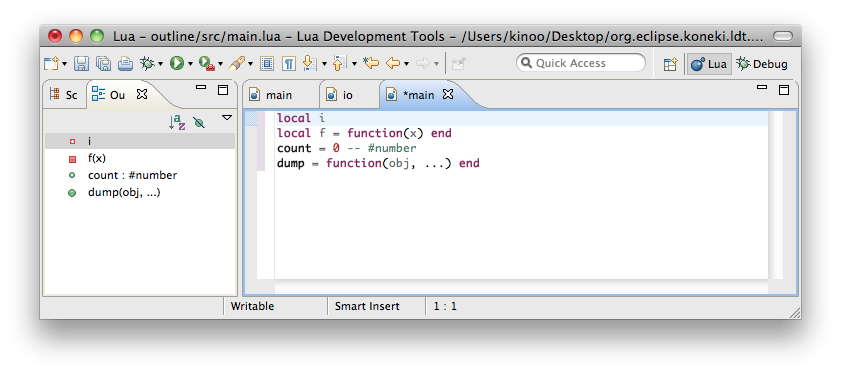Viewport: 841px width, 374px height.
Task: Open the External Tools dropdown arrow
Action: pos(220,64)
